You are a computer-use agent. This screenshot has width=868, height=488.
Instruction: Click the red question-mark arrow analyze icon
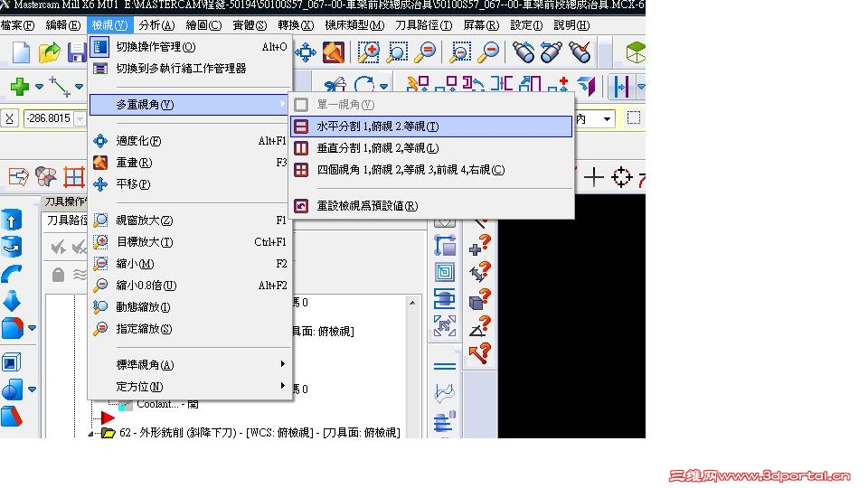pyautogui.click(x=480, y=353)
